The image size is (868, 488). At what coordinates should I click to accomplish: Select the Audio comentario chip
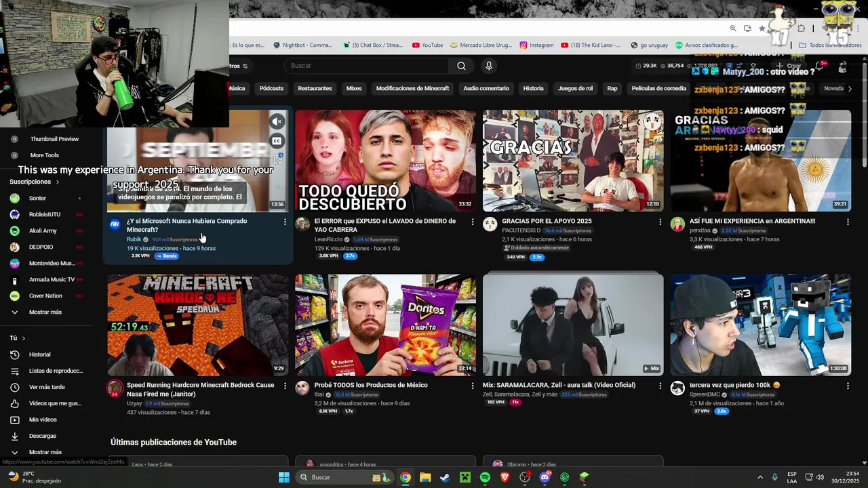coord(486,88)
